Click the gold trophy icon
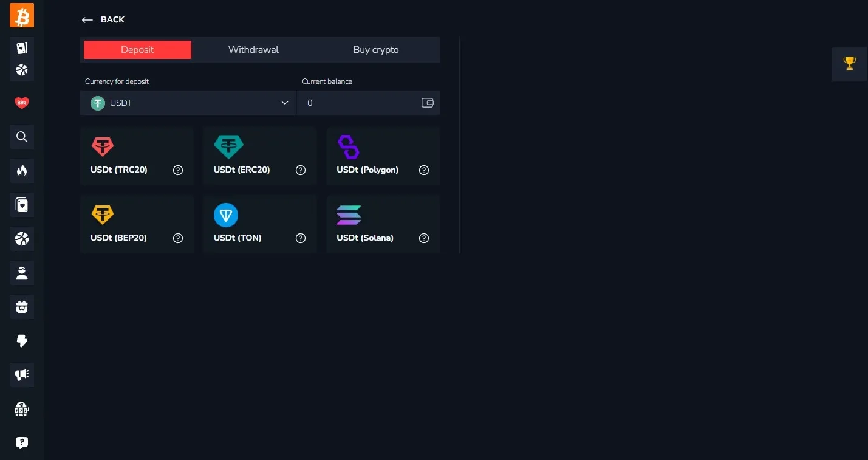This screenshot has width=868, height=460. click(x=850, y=63)
